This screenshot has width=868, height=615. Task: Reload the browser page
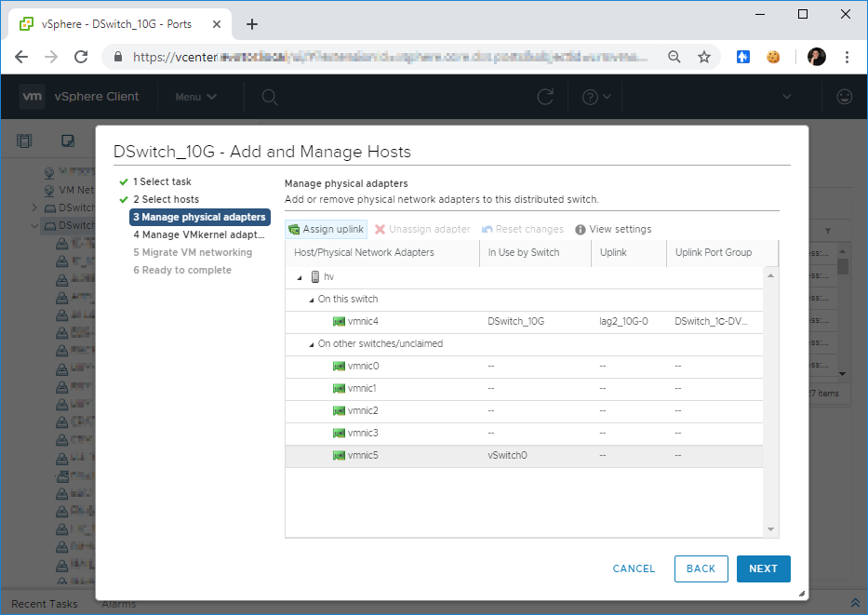[x=81, y=57]
